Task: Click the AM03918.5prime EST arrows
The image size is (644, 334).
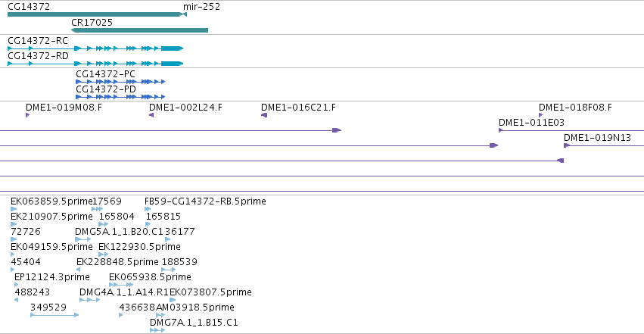Action: pos(160,315)
